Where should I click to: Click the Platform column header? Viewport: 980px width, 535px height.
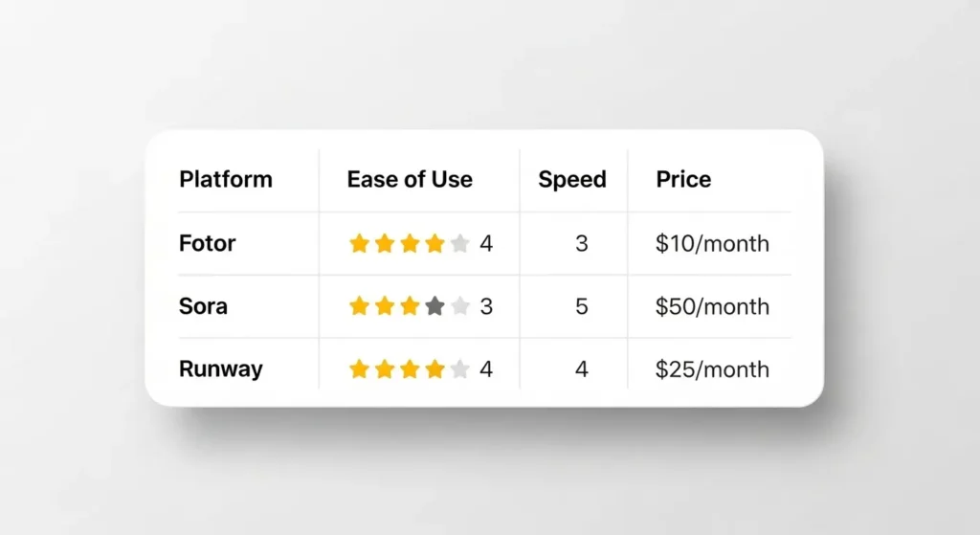(226, 179)
